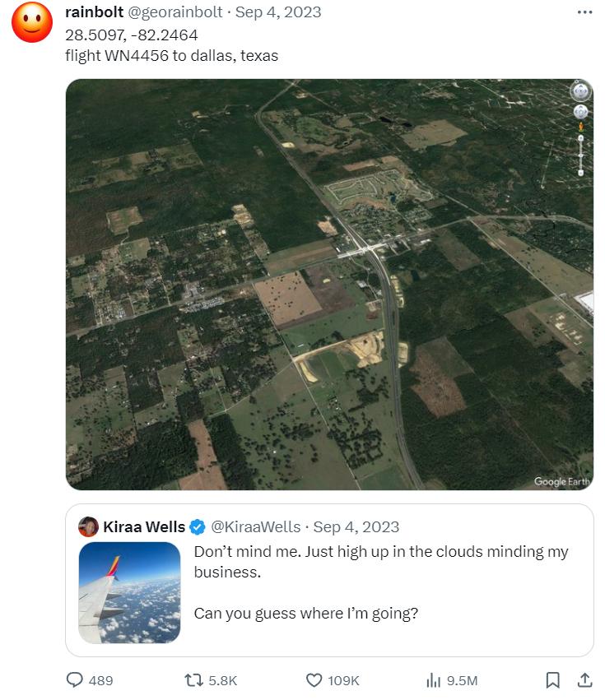Click the reply comment icon
This screenshot has width=605, height=700.
coord(75,680)
